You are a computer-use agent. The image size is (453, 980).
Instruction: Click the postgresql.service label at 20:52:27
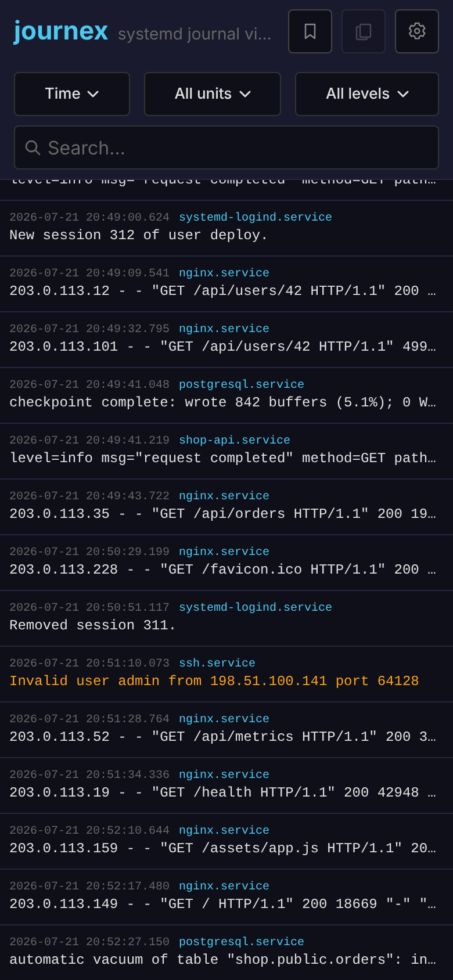tap(242, 942)
